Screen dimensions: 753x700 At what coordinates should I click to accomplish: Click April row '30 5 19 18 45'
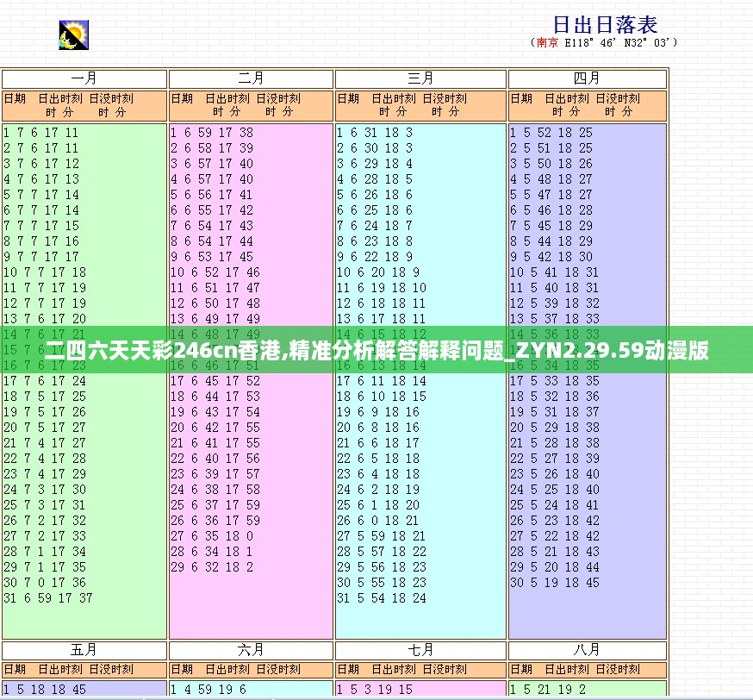555,583
